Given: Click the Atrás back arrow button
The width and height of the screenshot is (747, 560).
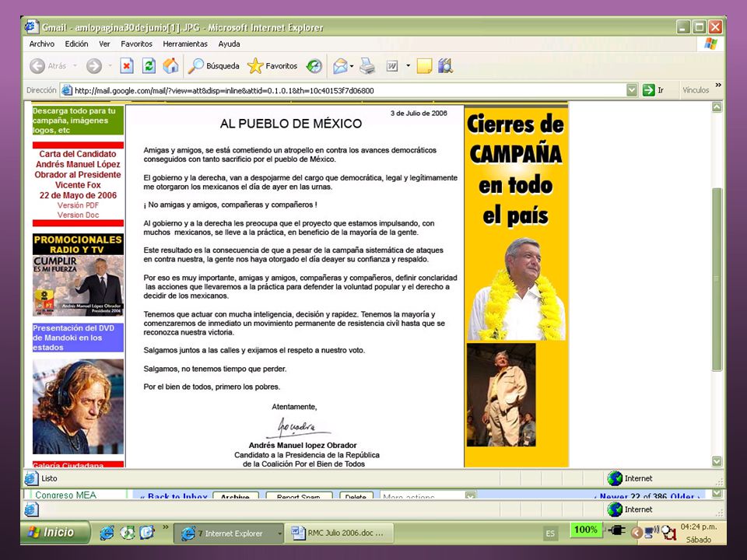Looking at the screenshot, I should point(37,65).
